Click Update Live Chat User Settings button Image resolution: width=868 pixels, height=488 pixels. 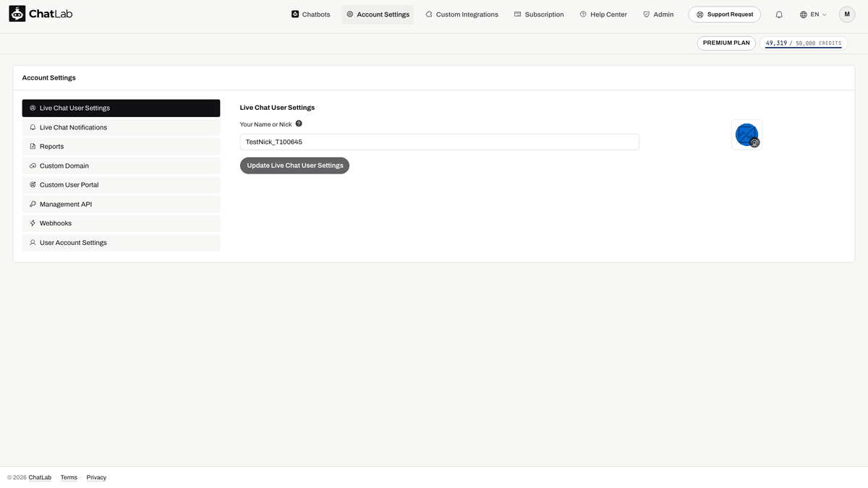point(294,166)
